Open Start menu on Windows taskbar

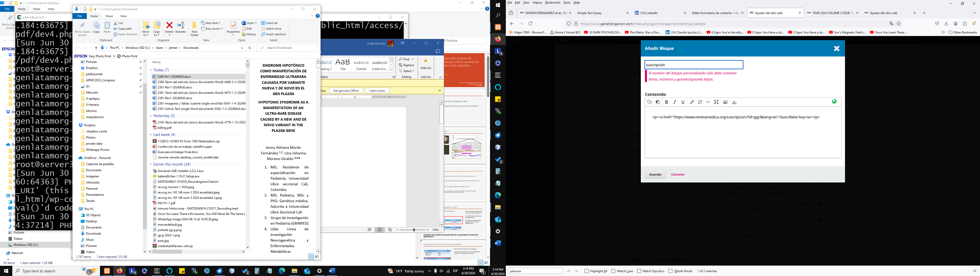(6, 271)
